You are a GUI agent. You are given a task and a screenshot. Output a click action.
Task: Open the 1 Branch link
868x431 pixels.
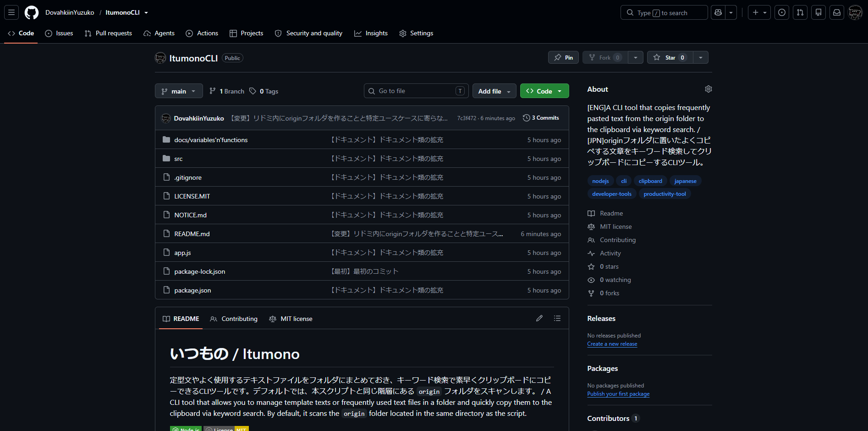click(x=227, y=91)
